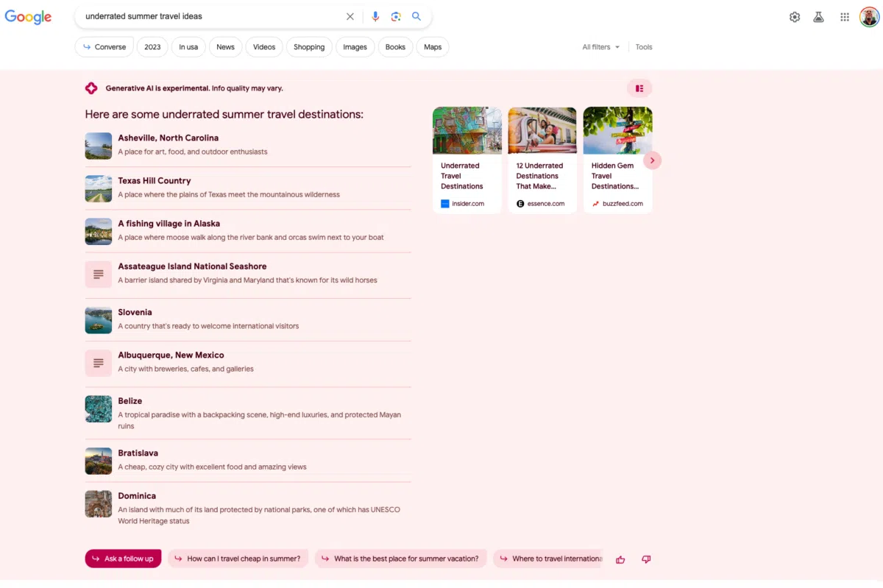The width and height of the screenshot is (883, 588).
Task: Expand the All filters dropdown
Action: (600, 47)
